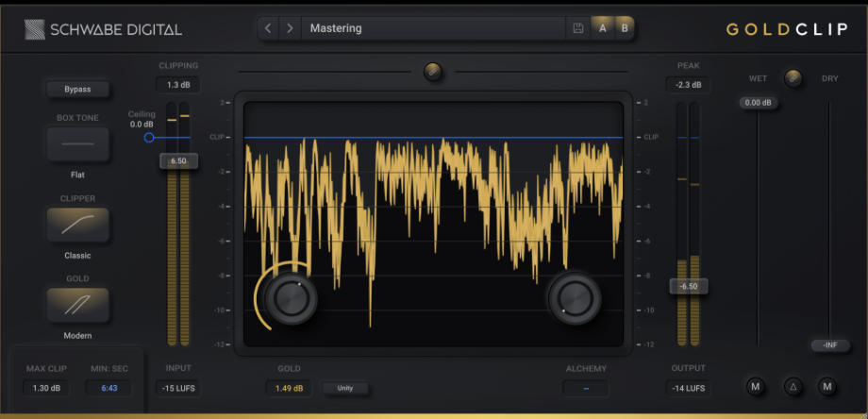Toggle the Bypass button
The height and width of the screenshot is (419, 868).
tap(77, 89)
